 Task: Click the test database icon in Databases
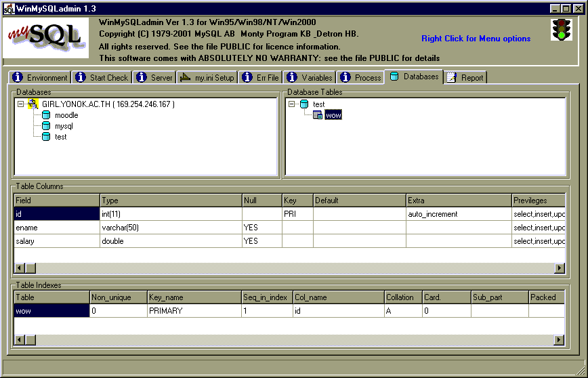(45, 137)
